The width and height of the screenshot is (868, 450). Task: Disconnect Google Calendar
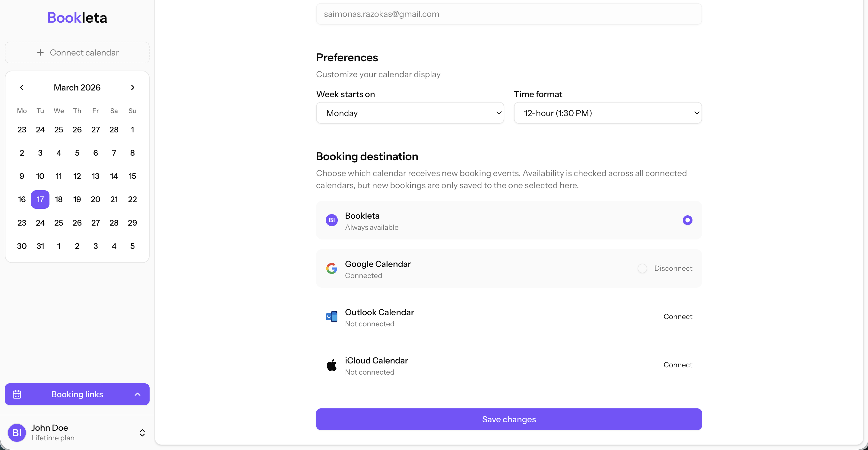(673, 268)
